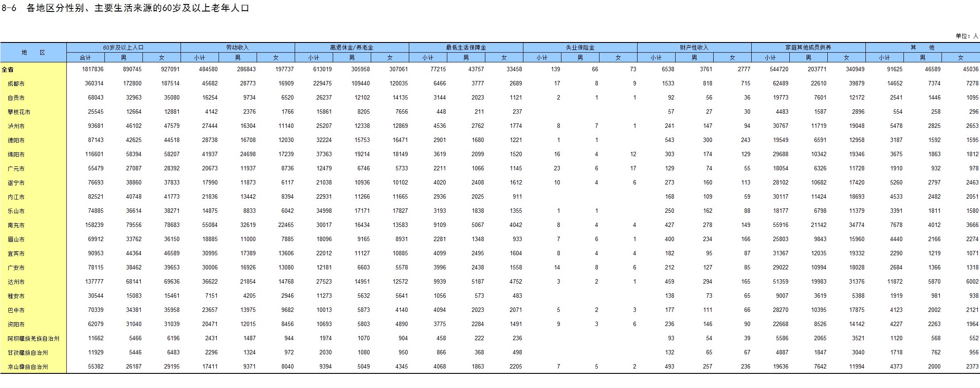Select the '成都市' row label
The width and height of the screenshot is (980, 388).
(16, 84)
